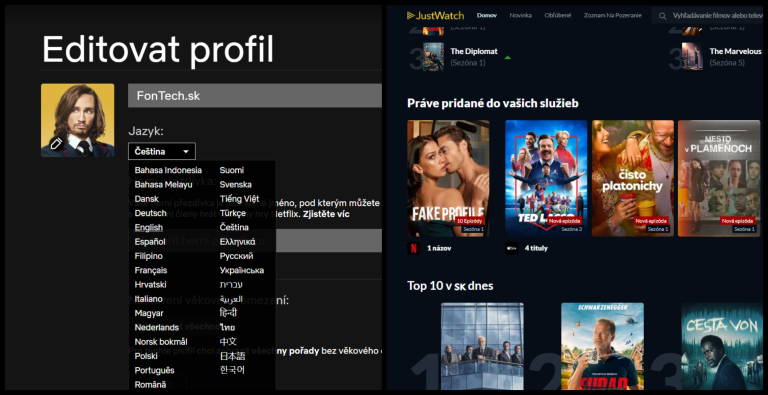Screen dimensions: 768x395
Task: Click the Právě pridané do vašich služieb heading
Action: point(493,103)
